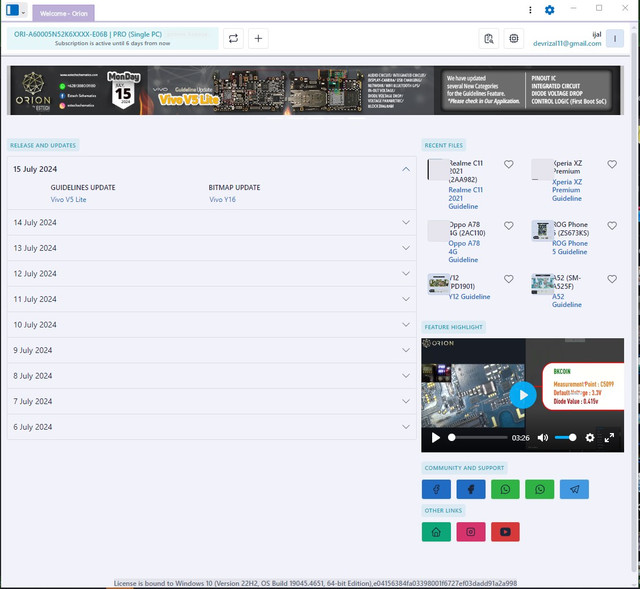
Task: Expand the 7 July 2024 updates
Action: coord(212,401)
